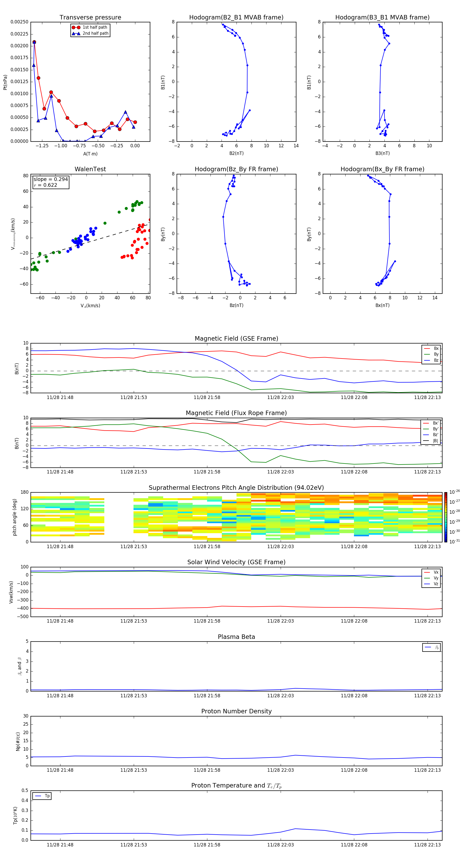Image resolution: width=473 pixels, height=868 pixels.
Task: Select the '2nd half path' legend entry
Action: [x=90, y=33]
